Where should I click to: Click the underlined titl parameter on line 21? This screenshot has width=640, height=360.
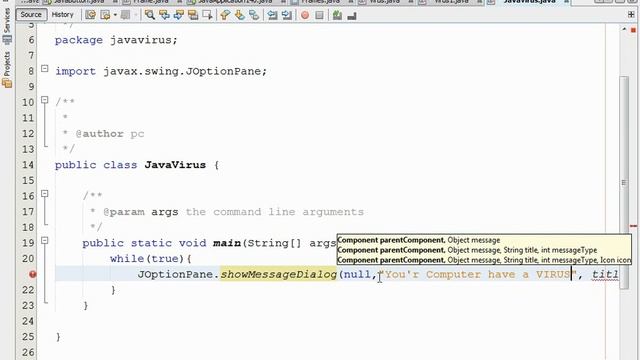(605, 274)
